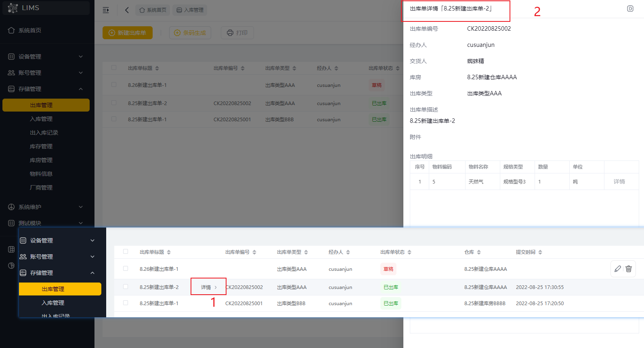Click the LIMS logo icon
644x348 pixels.
(13, 8)
